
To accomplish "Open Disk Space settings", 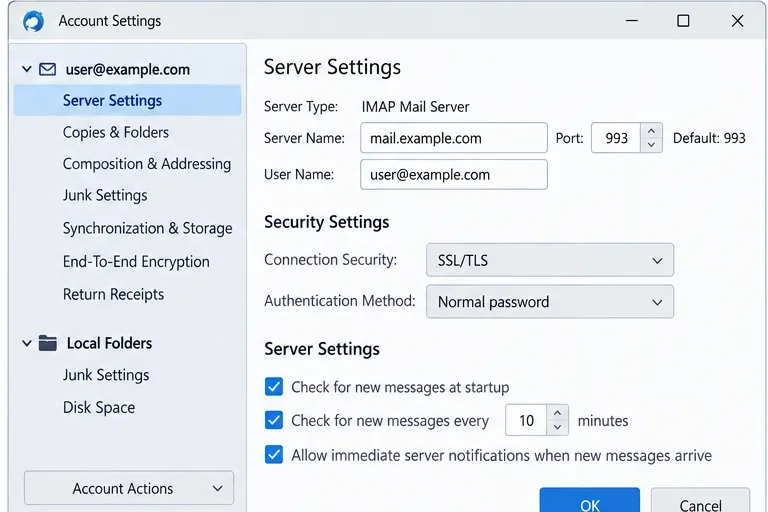I will click(x=99, y=407).
